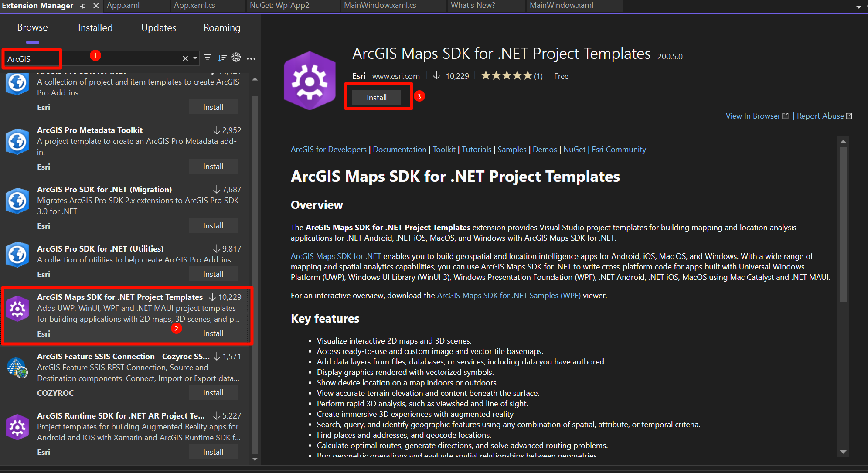This screenshot has width=868, height=473.
Task: Select ArcGIS Pro SDK Utilities globe icon
Action: (17, 254)
